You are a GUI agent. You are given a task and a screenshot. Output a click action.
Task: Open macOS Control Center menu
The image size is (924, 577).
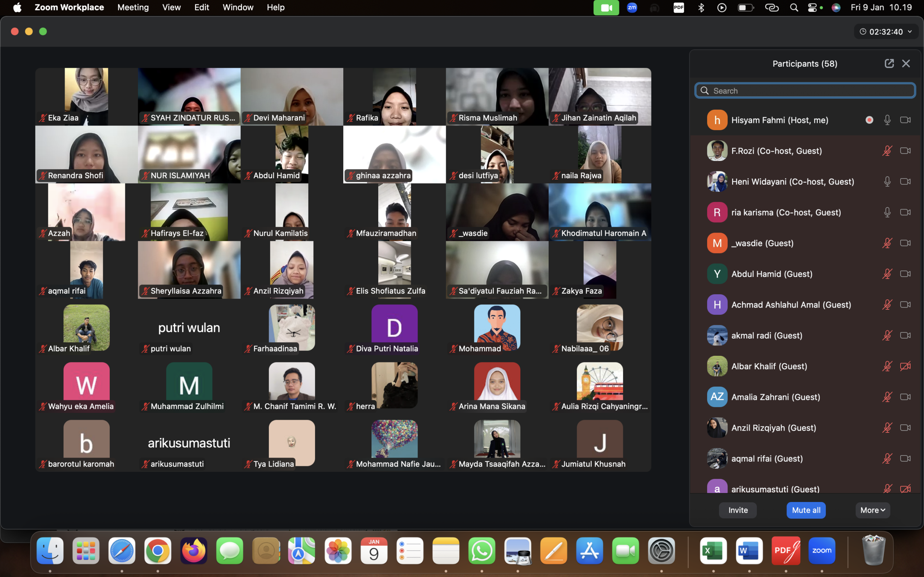[x=812, y=8]
